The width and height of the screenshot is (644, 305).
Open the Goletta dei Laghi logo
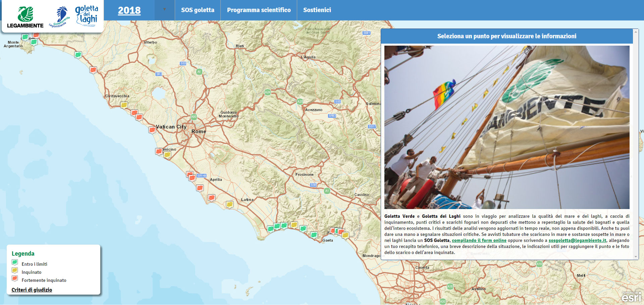coord(87,15)
